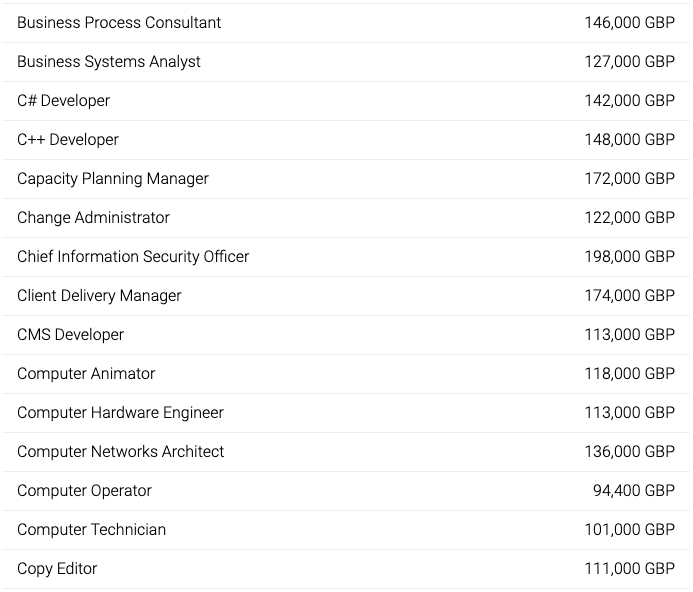Screen dimensions: 693x592
Task: Select the CMS Developer row
Action: 71,335
